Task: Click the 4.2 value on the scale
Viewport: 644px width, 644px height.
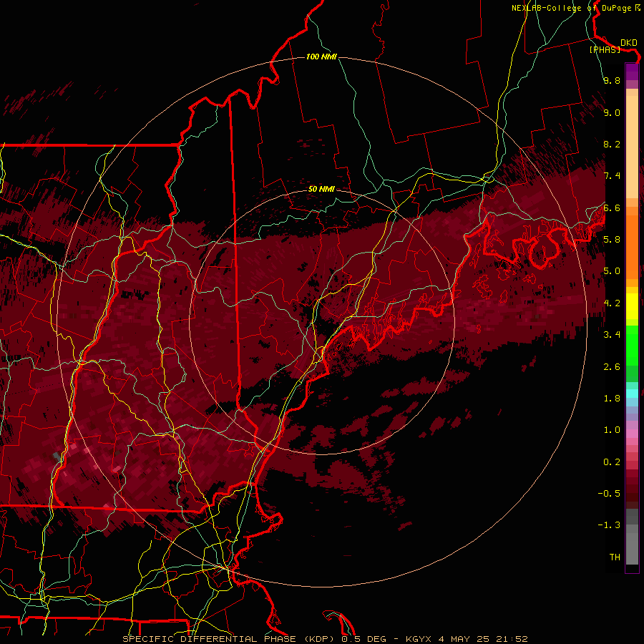Action: 612,303
